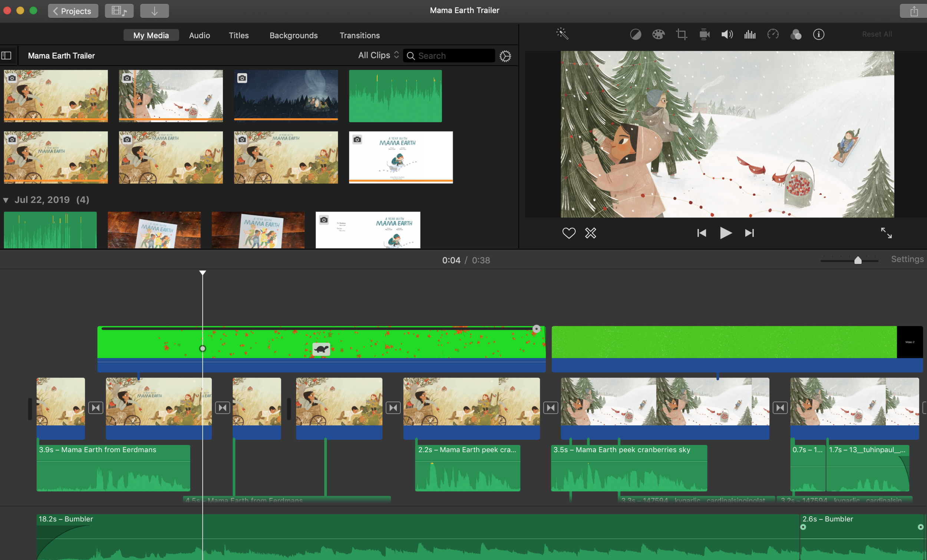927x560 pixels.
Task: Go back to Projects
Action: (73, 11)
